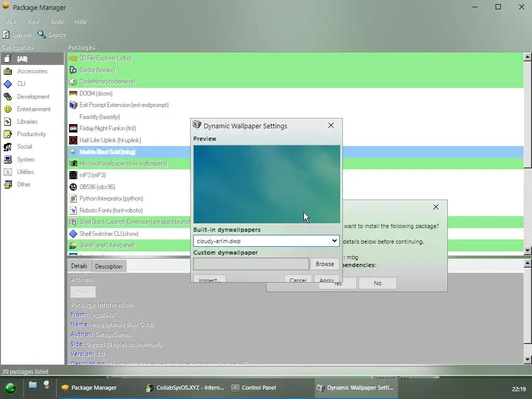Select the Libraries category
The width and height of the screenshot is (532, 399).
(x=32, y=122)
